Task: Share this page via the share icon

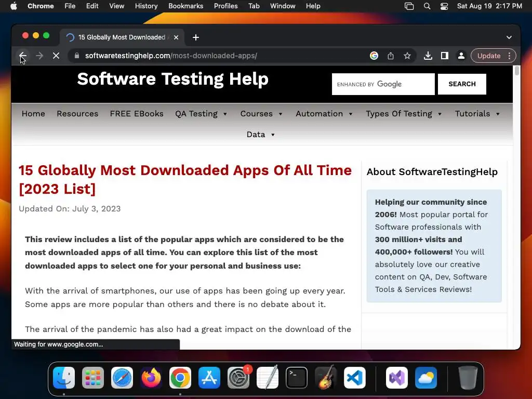Action: pyautogui.click(x=391, y=56)
